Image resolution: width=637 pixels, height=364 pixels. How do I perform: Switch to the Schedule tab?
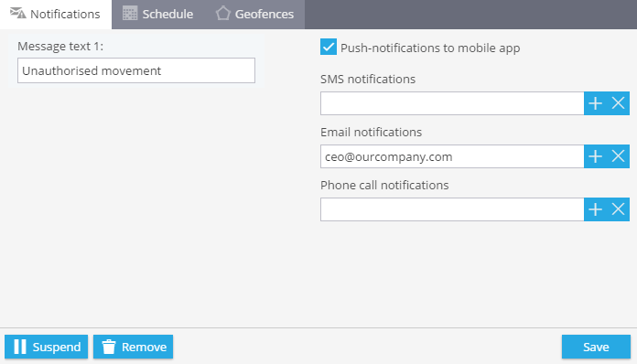158,15
